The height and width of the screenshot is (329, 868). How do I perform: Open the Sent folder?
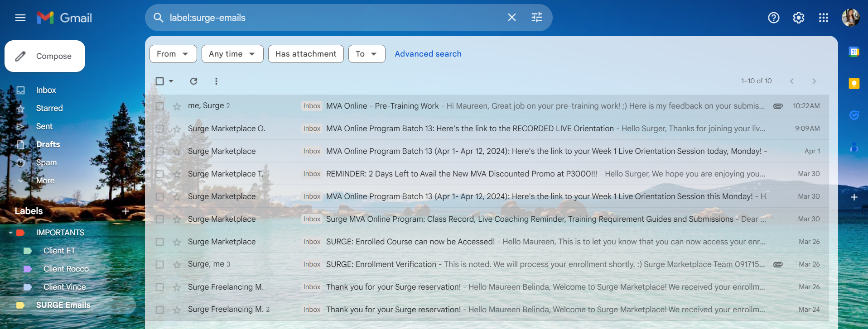point(44,126)
